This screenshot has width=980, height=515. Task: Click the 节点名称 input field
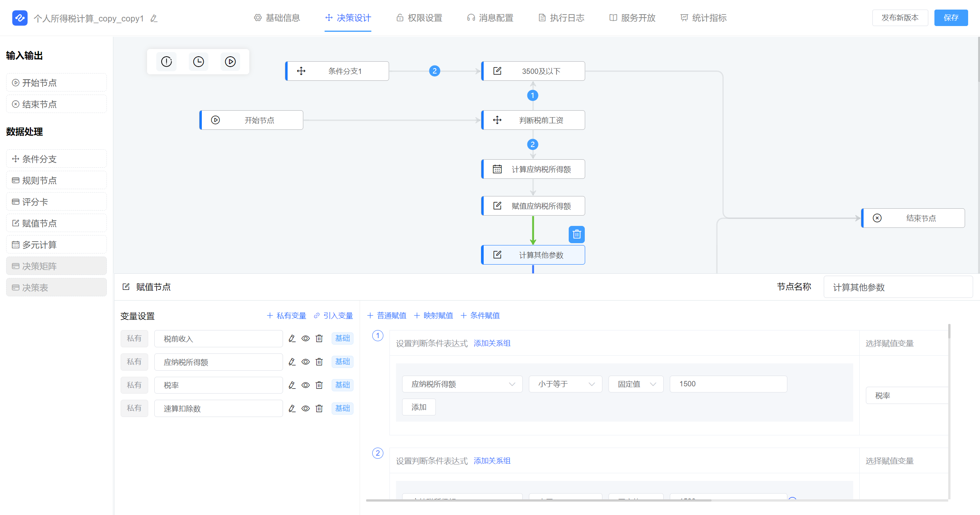pos(898,287)
